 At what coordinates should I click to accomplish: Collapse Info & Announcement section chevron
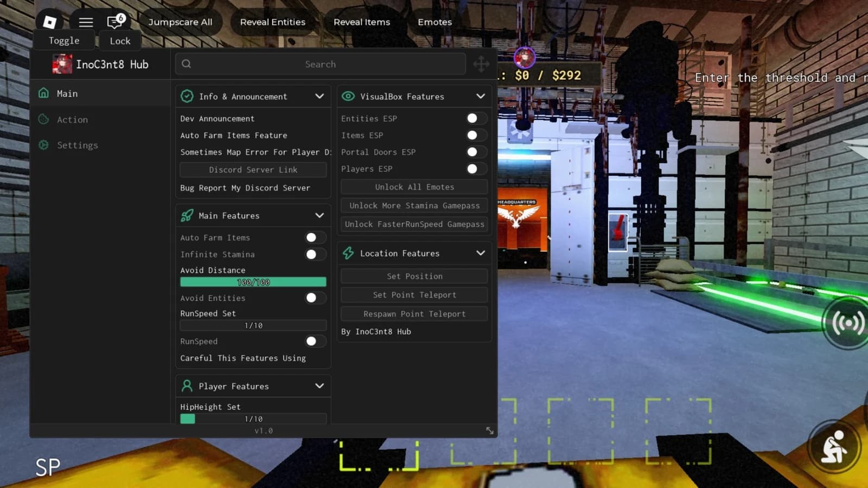tap(320, 96)
